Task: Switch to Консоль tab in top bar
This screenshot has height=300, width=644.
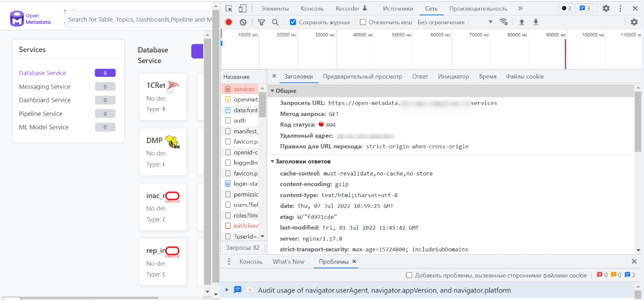Action: coord(312,8)
